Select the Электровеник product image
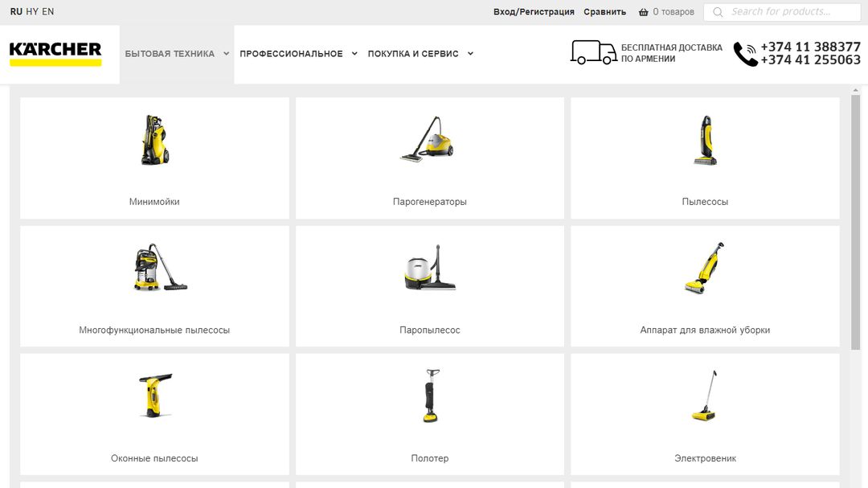 coord(705,396)
